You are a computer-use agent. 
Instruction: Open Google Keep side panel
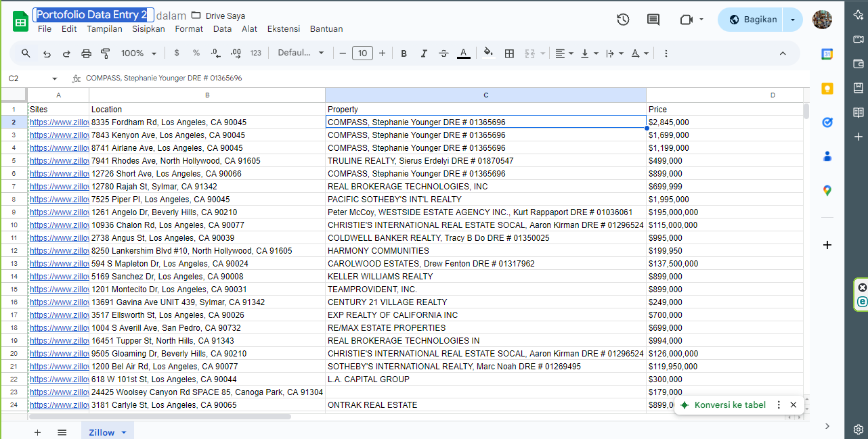(x=827, y=89)
